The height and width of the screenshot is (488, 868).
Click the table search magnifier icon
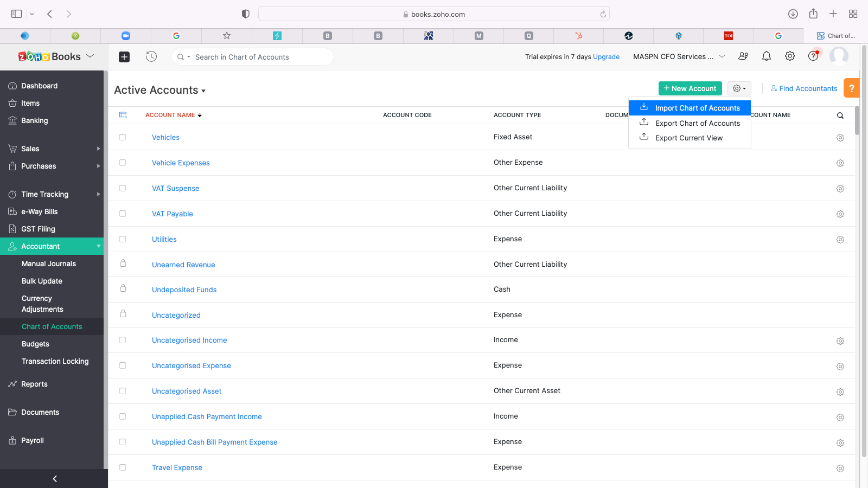pos(840,115)
